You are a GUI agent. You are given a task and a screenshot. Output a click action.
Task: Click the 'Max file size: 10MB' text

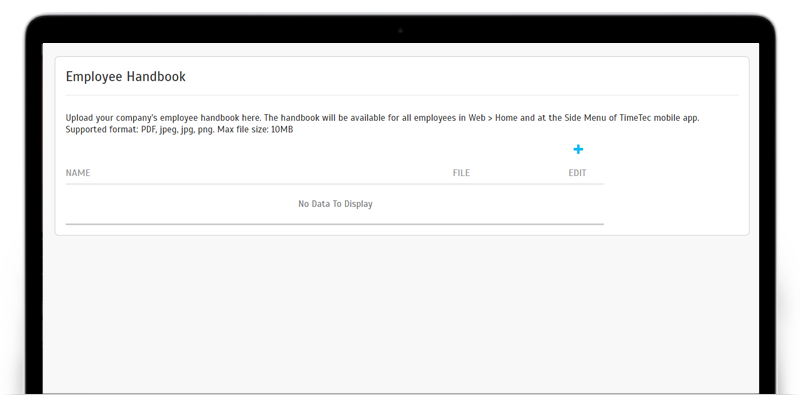(x=255, y=130)
